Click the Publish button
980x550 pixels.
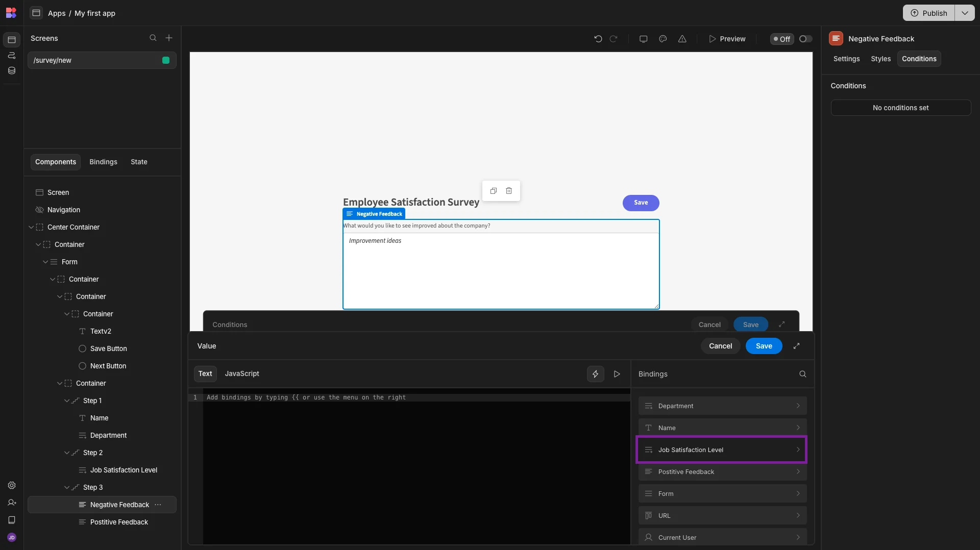[x=929, y=13]
